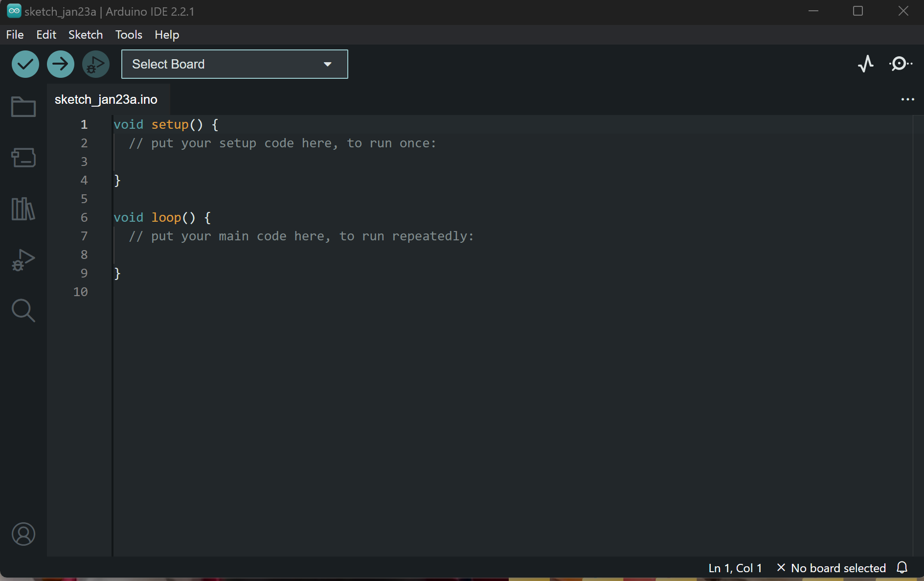This screenshot has height=581, width=924.
Task: Click the 'put your setup code here' comment
Action: 282,143
